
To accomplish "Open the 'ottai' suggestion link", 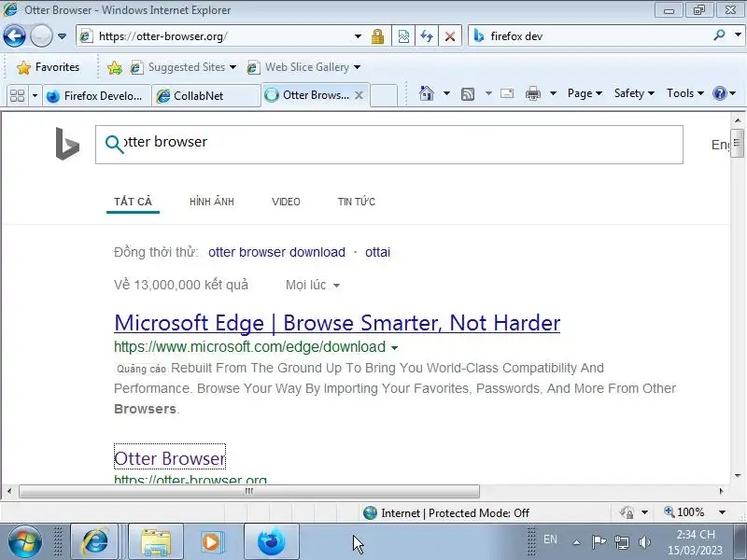I will pyautogui.click(x=378, y=252).
